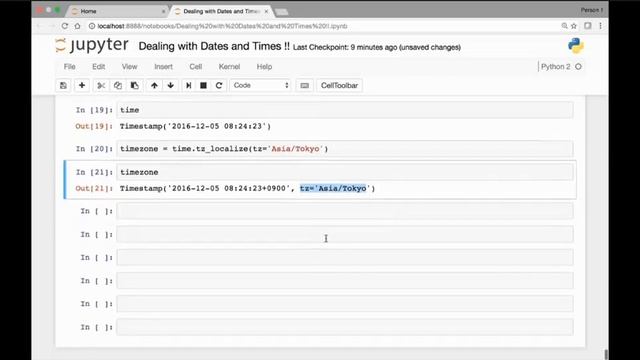Open the Insert menu
The height and width of the screenshot is (360, 640).
(163, 67)
